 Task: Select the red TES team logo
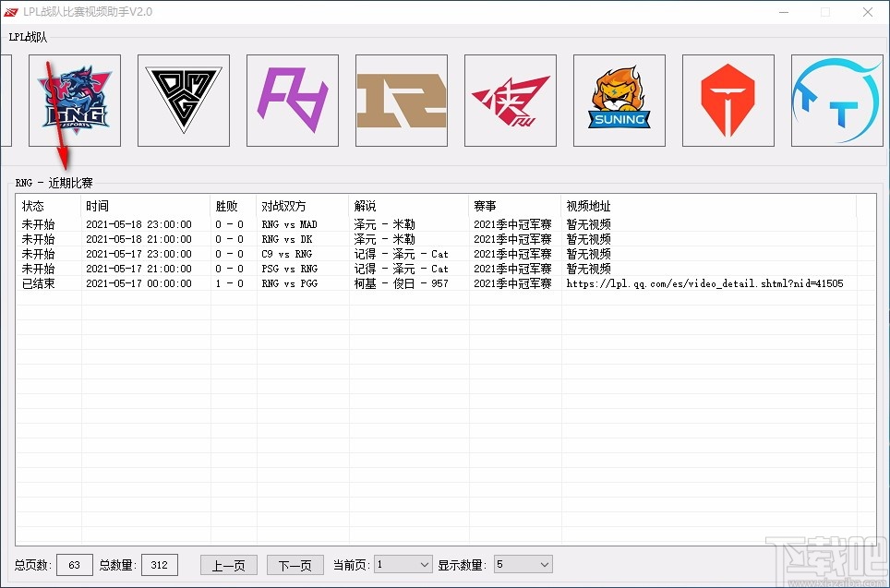point(728,100)
